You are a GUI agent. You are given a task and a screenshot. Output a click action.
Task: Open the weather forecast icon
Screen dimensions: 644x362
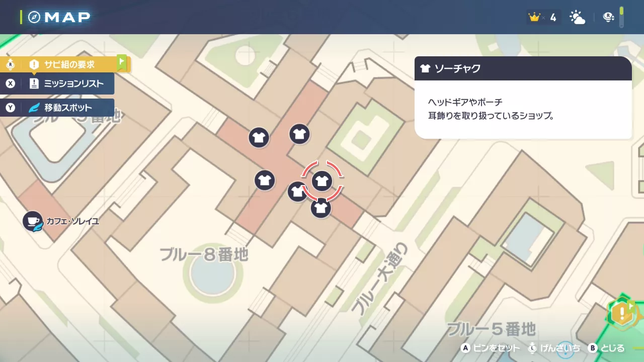[x=577, y=17]
